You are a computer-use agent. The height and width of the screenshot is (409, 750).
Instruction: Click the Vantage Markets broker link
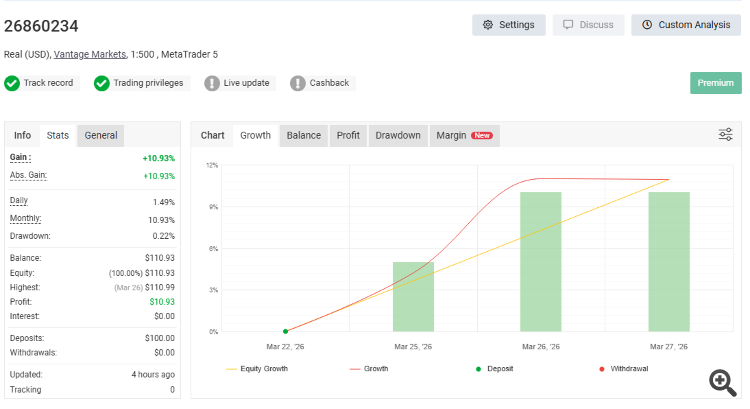click(x=90, y=54)
